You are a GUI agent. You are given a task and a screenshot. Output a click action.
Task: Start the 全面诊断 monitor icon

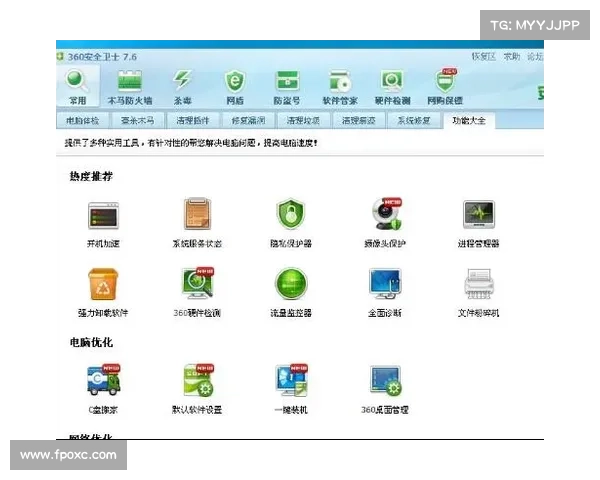[x=385, y=284]
